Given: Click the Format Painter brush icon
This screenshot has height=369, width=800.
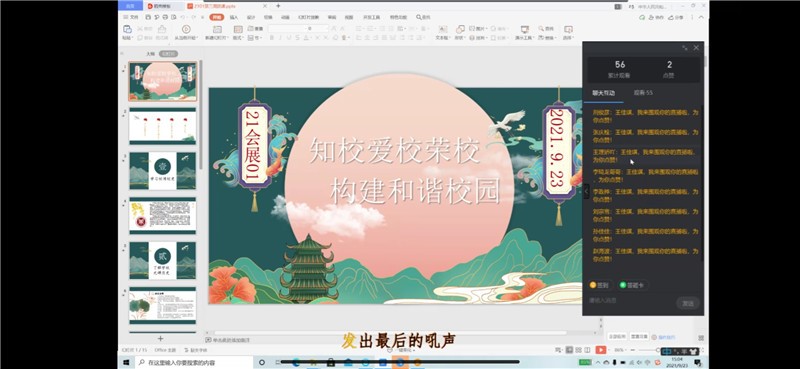Looking at the screenshot, I should [162, 29].
